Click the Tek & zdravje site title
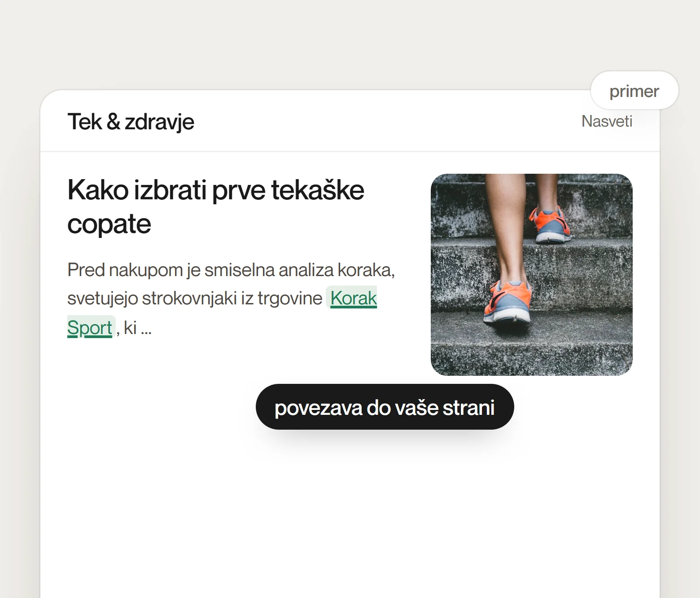700x598 pixels. (131, 122)
